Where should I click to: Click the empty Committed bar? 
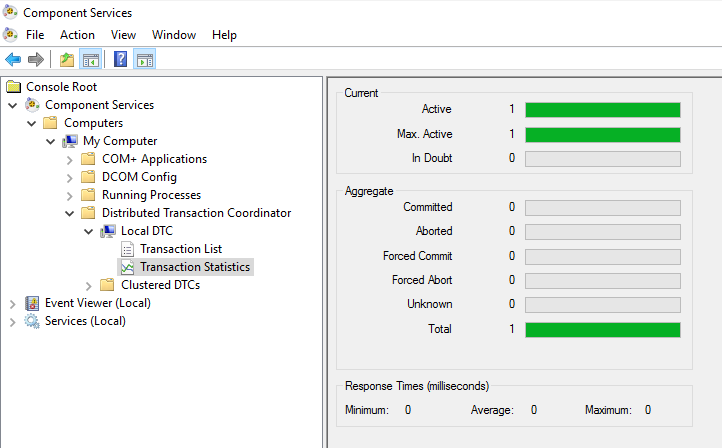(603, 208)
